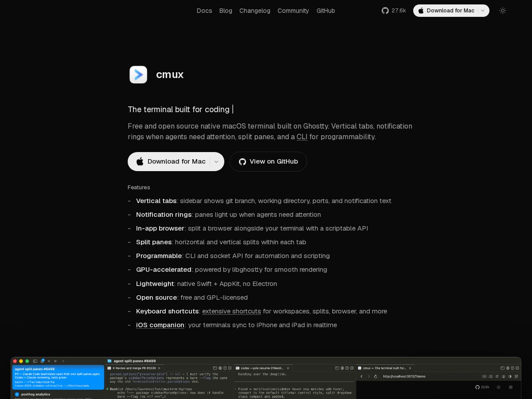Viewport: 532px width, 399px height.
Task: Click "The terminal built for coding" tagline
Action: coord(179,110)
